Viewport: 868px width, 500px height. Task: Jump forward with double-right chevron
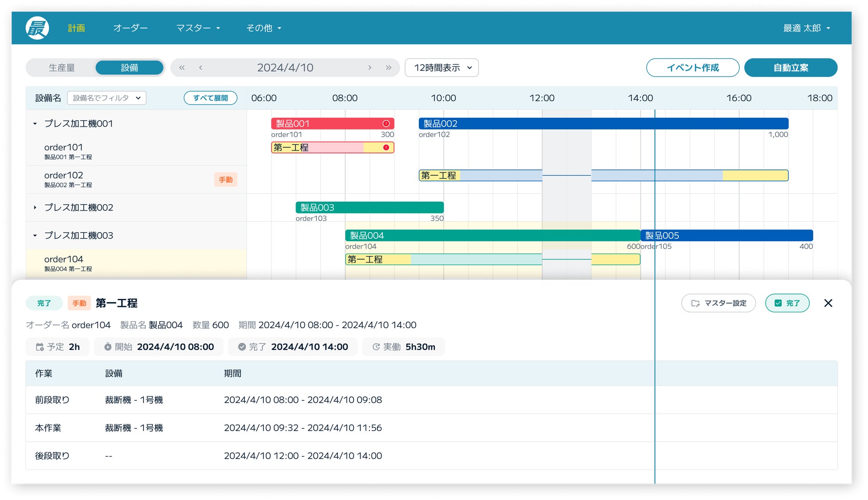point(389,68)
